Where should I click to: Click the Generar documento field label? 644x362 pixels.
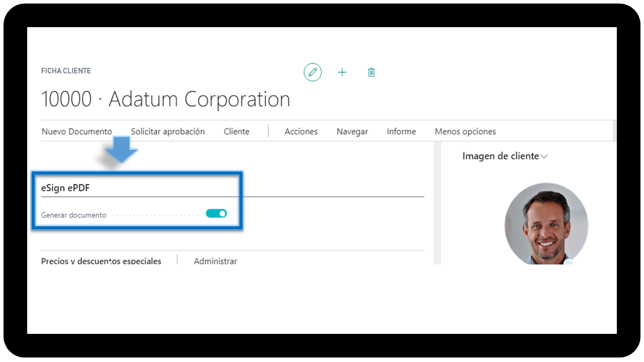74,215
